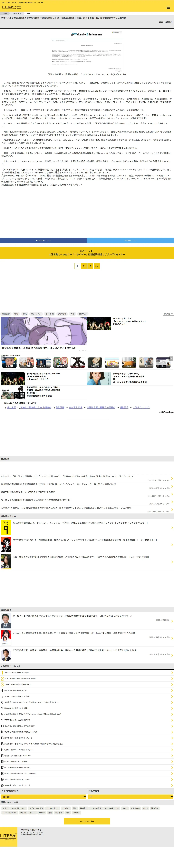Image resolution: width=174 pixels, height=868 pixels.
Task: Select the スキャンダル breadcrumb tab
Action: pos(17,14)
